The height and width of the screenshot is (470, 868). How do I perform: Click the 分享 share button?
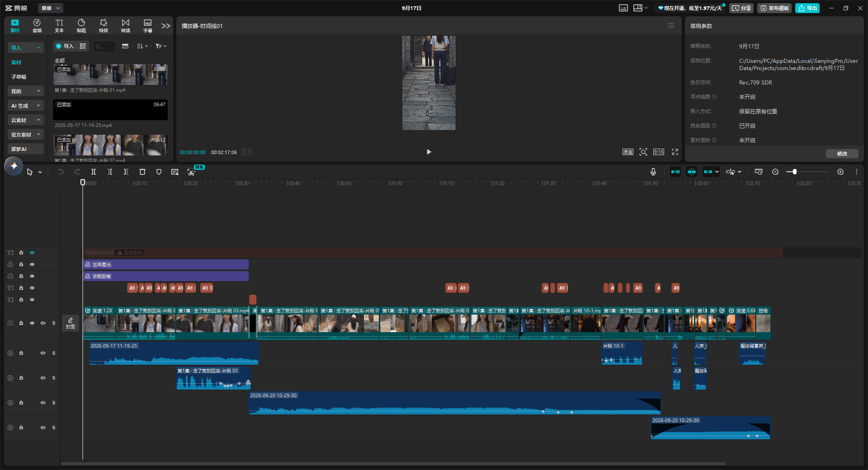(x=741, y=8)
